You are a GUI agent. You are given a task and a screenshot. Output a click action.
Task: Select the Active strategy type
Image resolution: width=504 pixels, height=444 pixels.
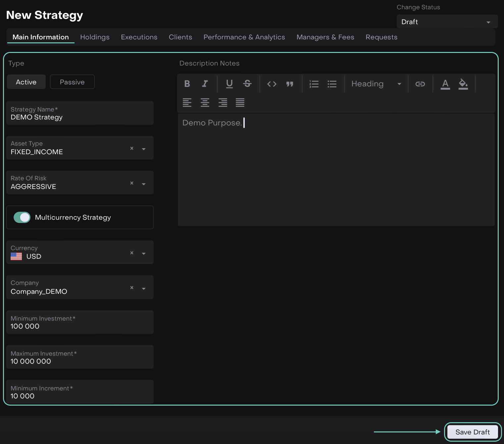click(26, 82)
